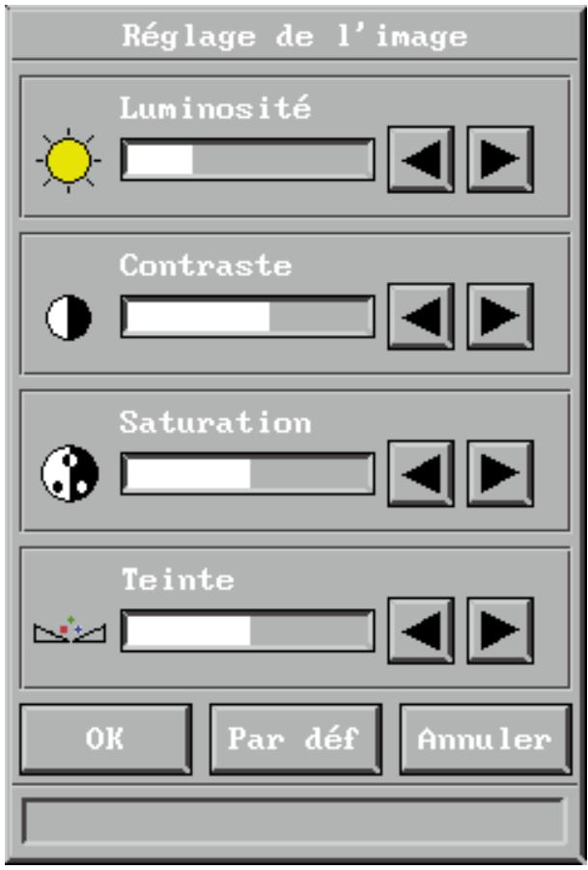This screenshot has width=588, height=870.
Task: Increase Teinte with right arrow
Action: coord(500,631)
